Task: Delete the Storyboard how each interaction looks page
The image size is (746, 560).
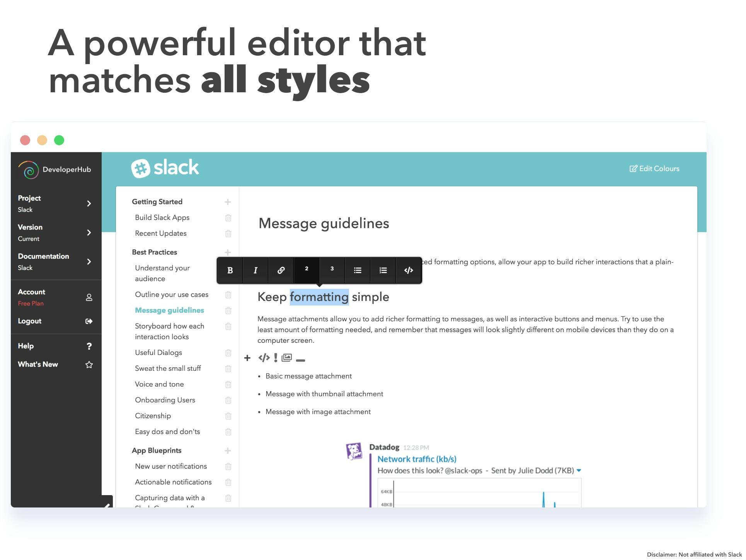Action: pyautogui.click(x=228, y=326)
